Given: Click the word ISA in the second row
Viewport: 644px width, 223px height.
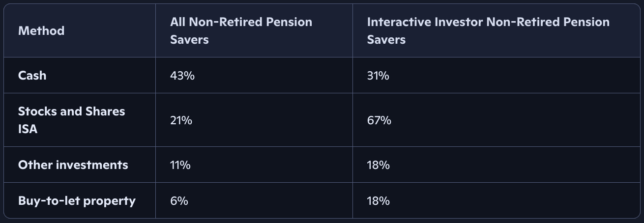Looking at the screenshot, I should (28, 129).
